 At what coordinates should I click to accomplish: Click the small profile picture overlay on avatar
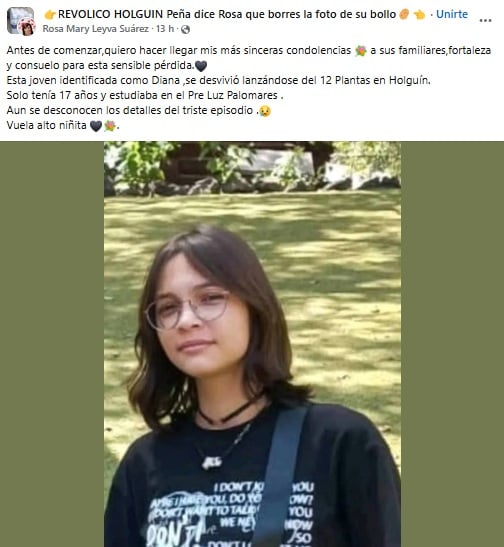click(x=27, y=27)
